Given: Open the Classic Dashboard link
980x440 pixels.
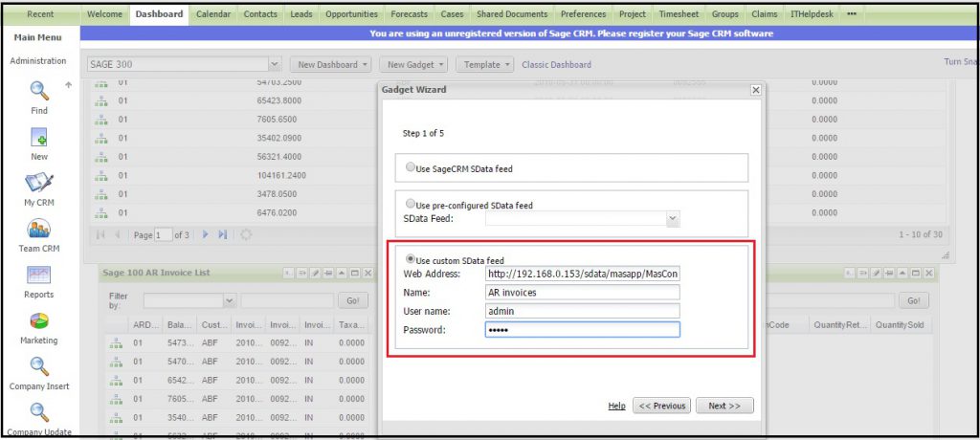Looking at the screenshot, I should coord(556,64).
